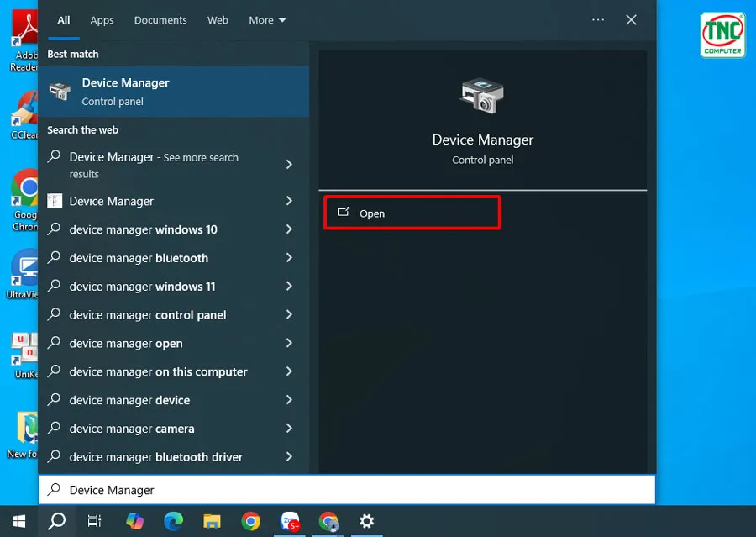Image resolution: width=756 pixels, height=537 pixels.
Task: Click the document icon beside Device Manager result
Action: (x=55, y=200)
